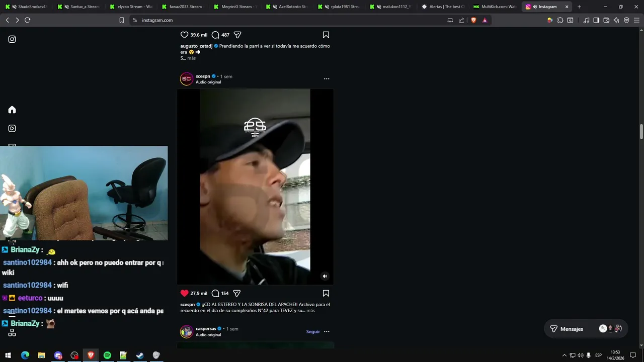This screenshot has height=362, width=644.
Task: Open the Brave browser main menu
Action: [x=636, y=20]
